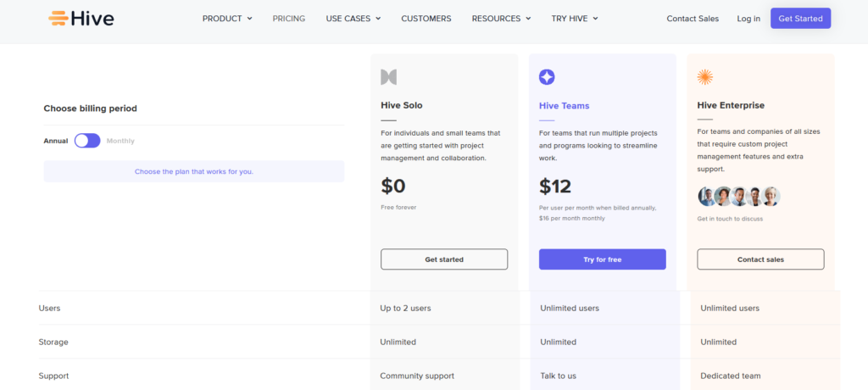Open the Log in link
The height and width of the screenshot is (390, 868).
pyautogui.click(x=748, y=19)
